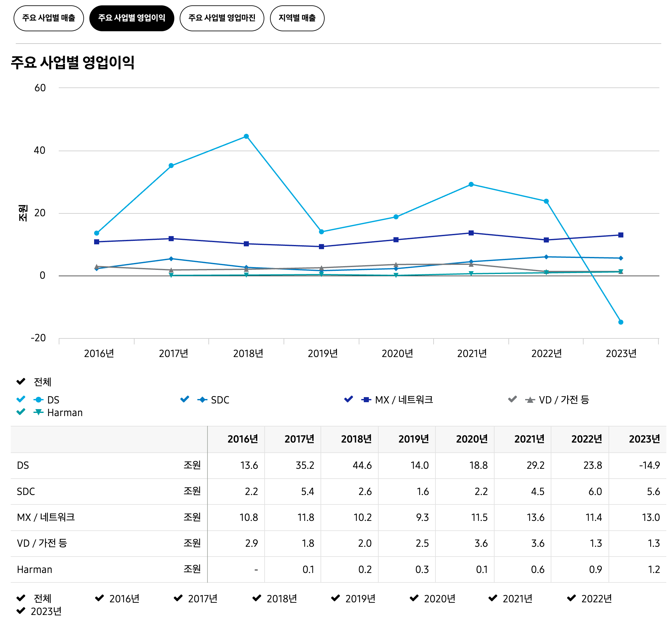Click DS legend circle marker icon
This screenshot has width=672, height=620.
coord(39,400)
